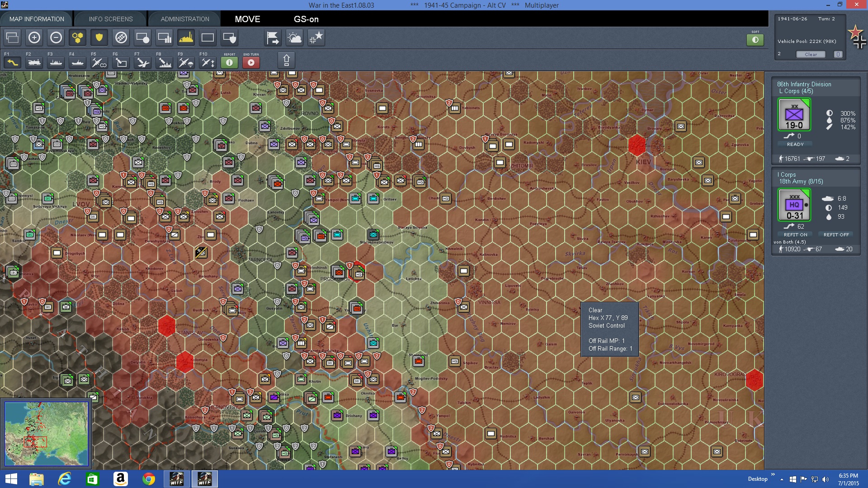The width and height of the screenshot is (868, 488).
Task: Select the I Corps HQ counter icon
Action: coord(794,205)
